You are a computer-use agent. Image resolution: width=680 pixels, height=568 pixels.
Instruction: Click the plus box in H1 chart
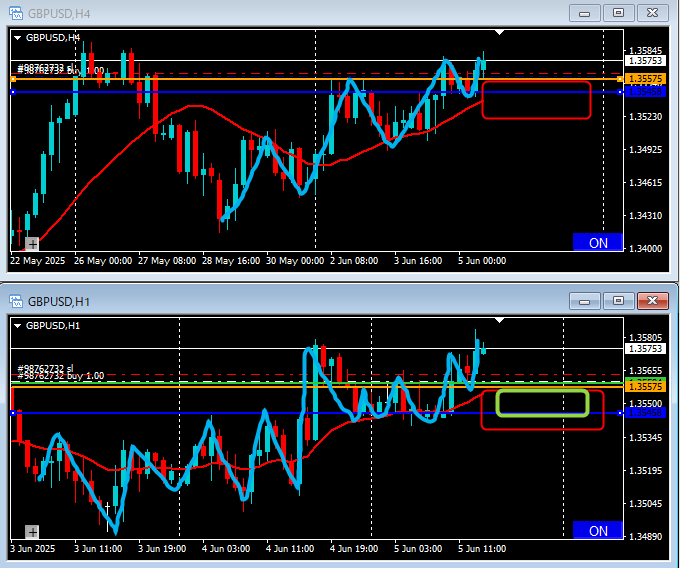tap(32, 532)
